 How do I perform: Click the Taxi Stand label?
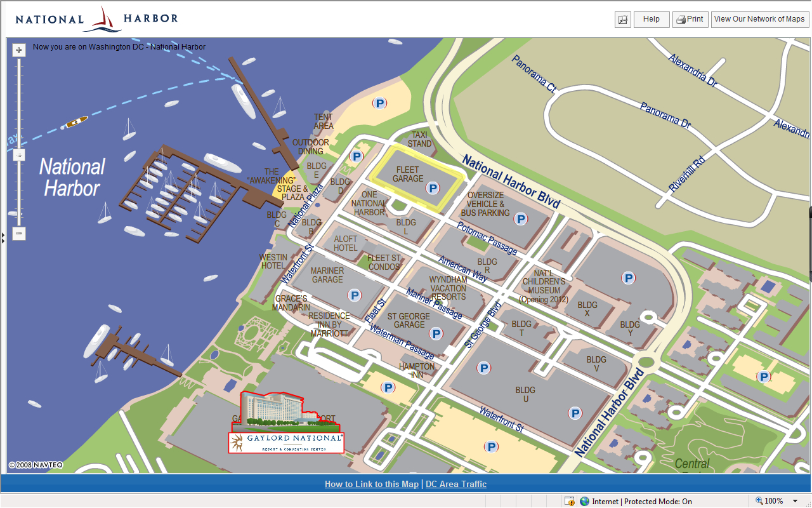coord(420,139)
